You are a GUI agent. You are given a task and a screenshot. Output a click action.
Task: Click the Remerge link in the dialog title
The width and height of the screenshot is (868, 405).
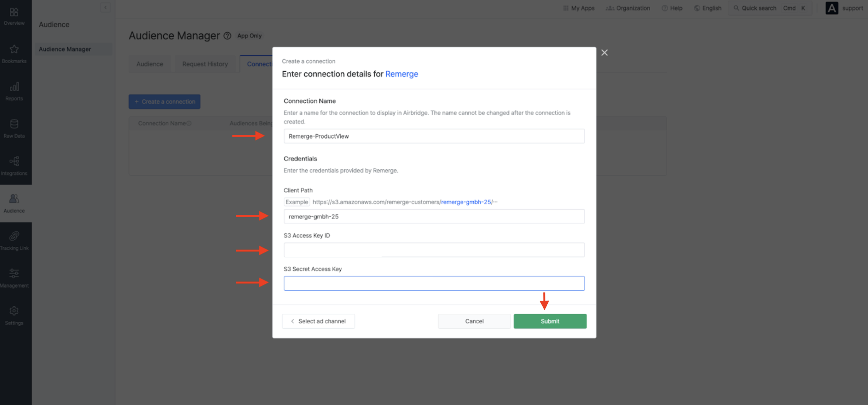pos(402,74)
